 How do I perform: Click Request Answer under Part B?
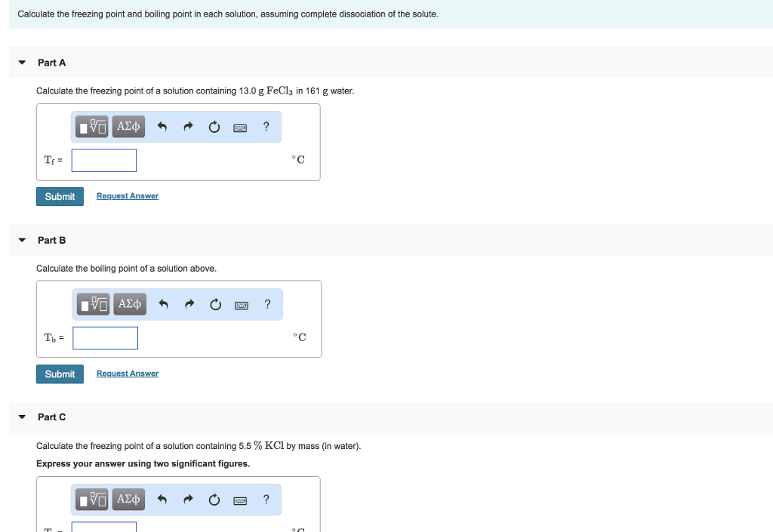pyautogui.click(x=127, y=373)
